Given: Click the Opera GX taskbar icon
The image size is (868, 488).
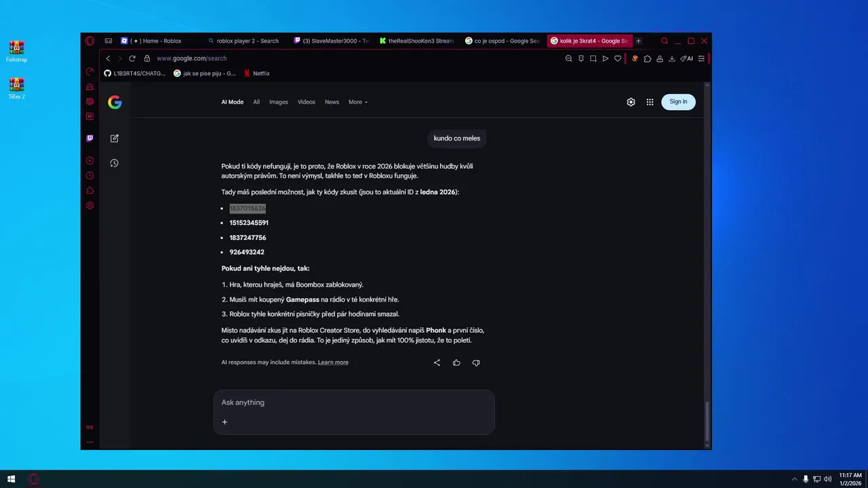Looking at the screenshot, I should pyautogui.click(x=33, y=479).
